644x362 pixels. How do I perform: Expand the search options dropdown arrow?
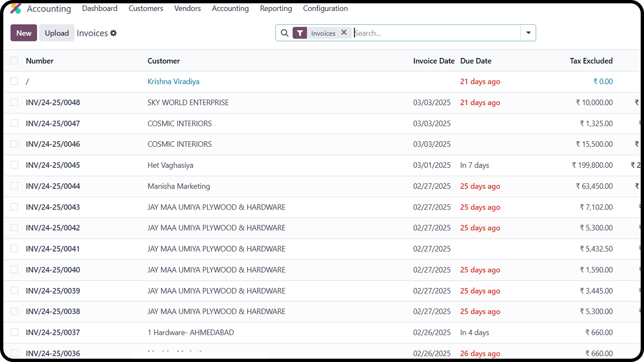pyautogui.click(x=528, y=33)
